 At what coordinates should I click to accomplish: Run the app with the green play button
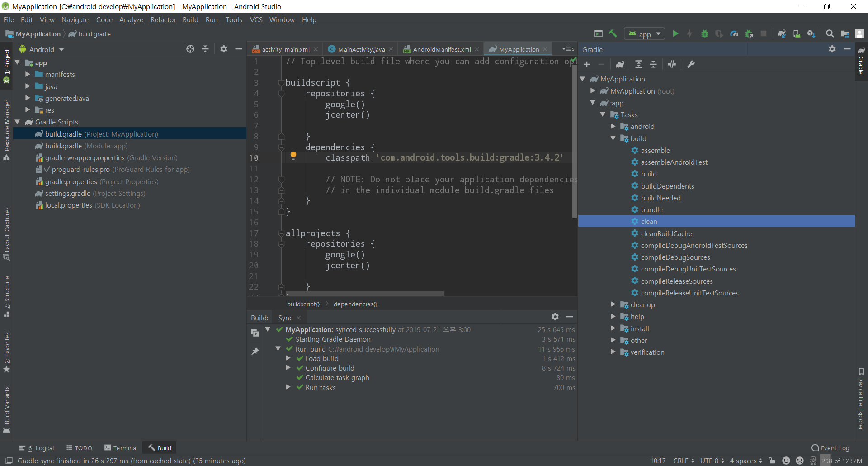[x=675, y=33]
